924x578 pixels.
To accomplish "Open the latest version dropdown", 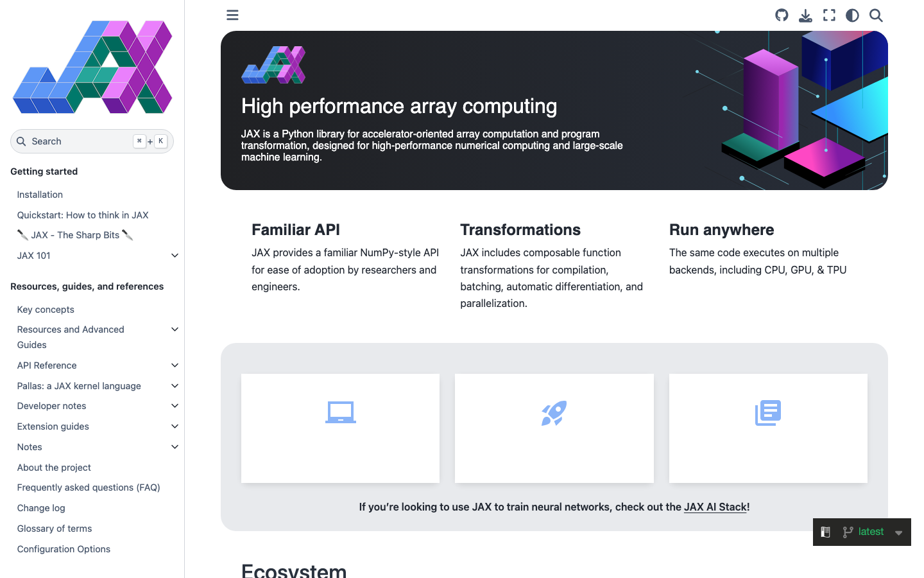I will point(873,532).
